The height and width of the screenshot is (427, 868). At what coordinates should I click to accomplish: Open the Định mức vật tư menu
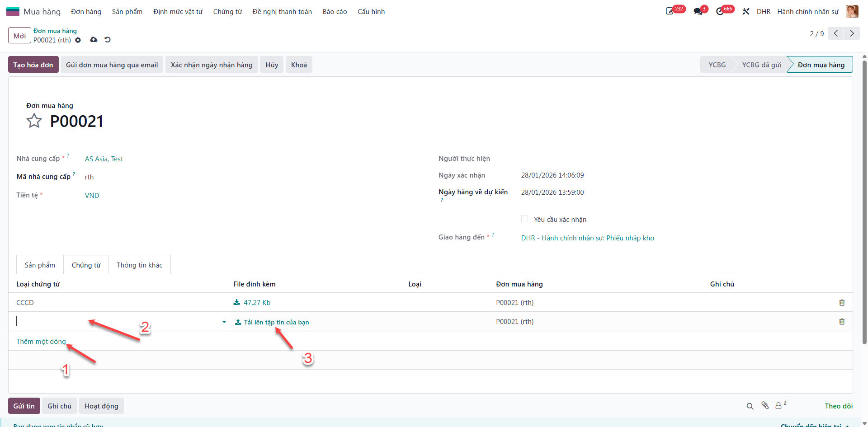click(x=178, y=11)
